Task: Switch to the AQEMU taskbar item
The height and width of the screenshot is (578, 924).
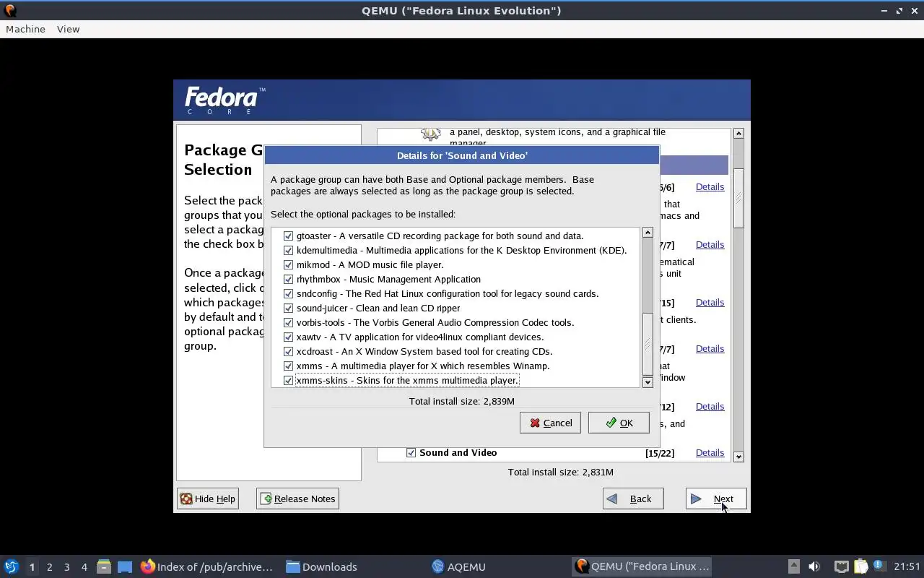Action: 458,566
